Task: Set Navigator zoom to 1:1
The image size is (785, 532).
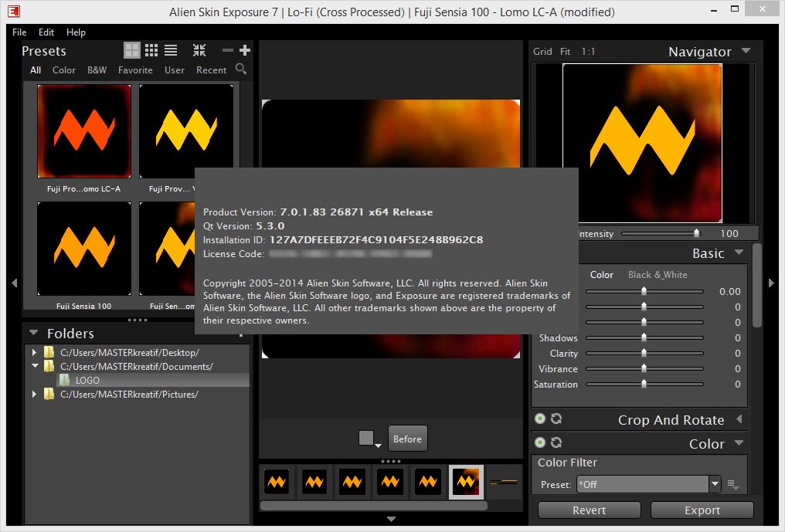Action: point(588,52)
